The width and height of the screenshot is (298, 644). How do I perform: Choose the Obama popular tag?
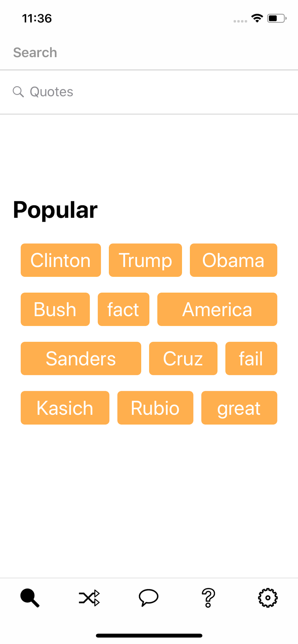(x=233, y=260)
